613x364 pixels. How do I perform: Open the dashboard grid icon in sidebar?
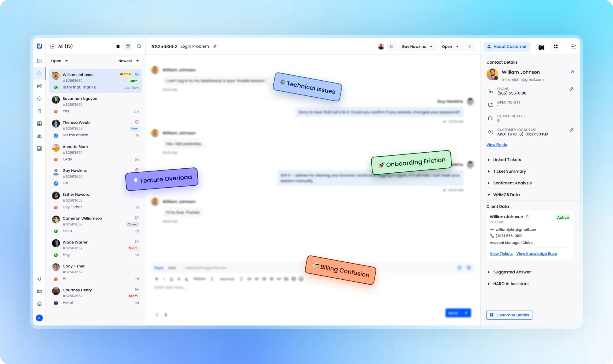pos(39,61)
